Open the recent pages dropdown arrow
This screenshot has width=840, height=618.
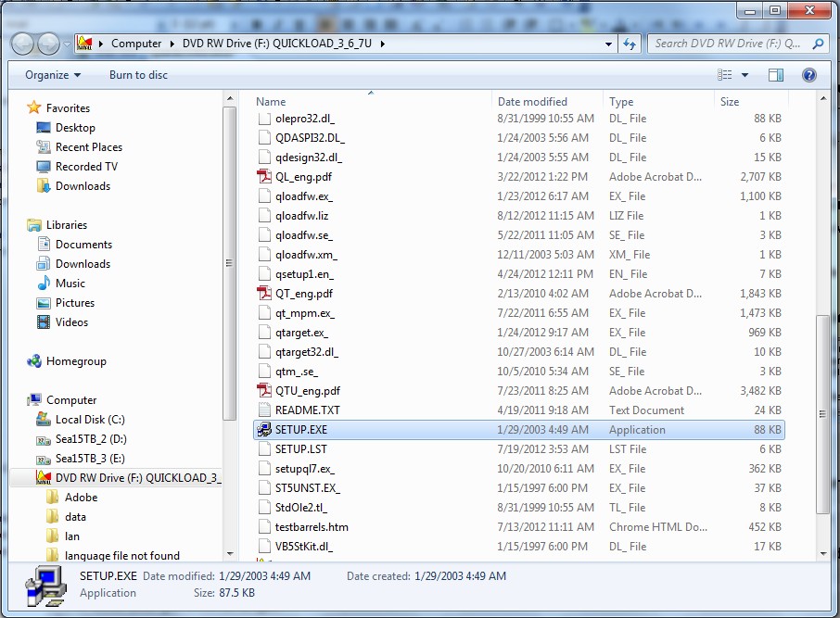tap(67, 44)
